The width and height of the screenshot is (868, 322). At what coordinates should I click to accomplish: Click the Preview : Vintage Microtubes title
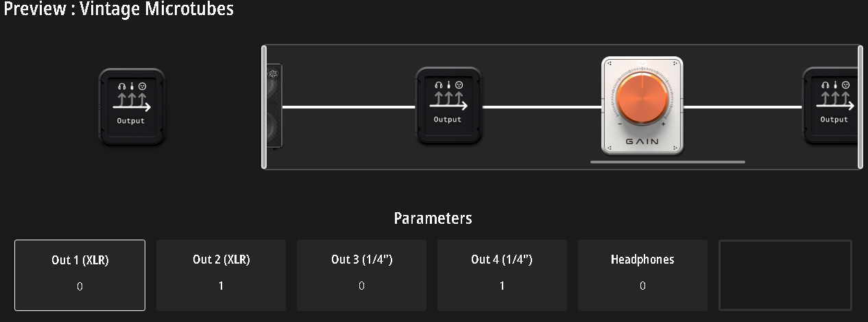[x=118, y=10]
